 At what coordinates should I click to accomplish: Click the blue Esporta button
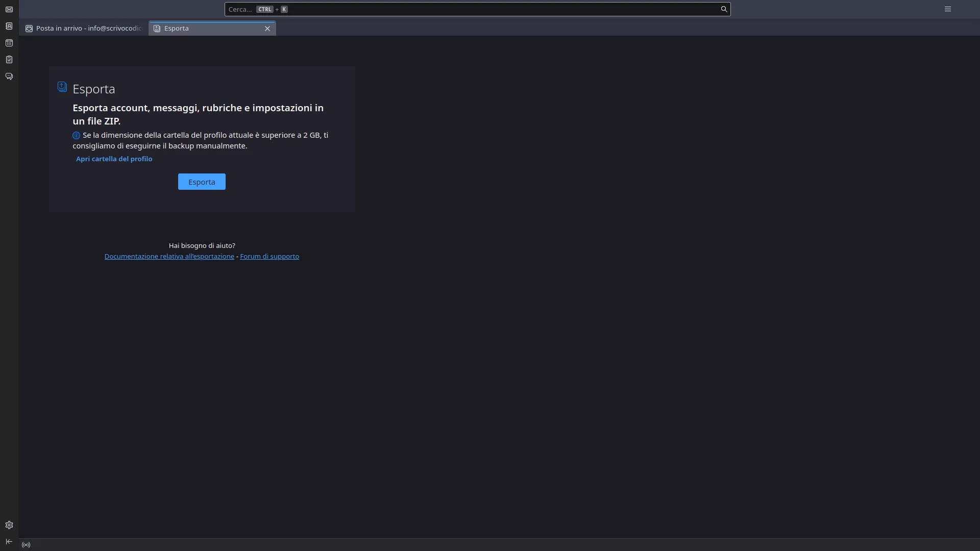(202, 182)
